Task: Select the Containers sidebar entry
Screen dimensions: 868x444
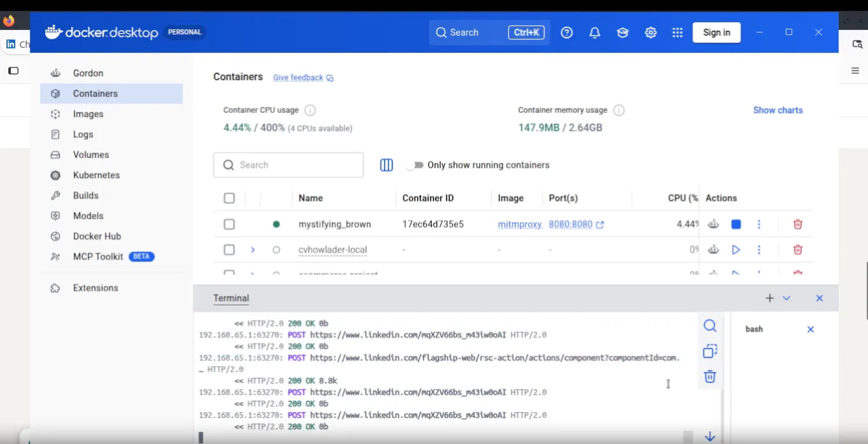Action: click(111, 94)
